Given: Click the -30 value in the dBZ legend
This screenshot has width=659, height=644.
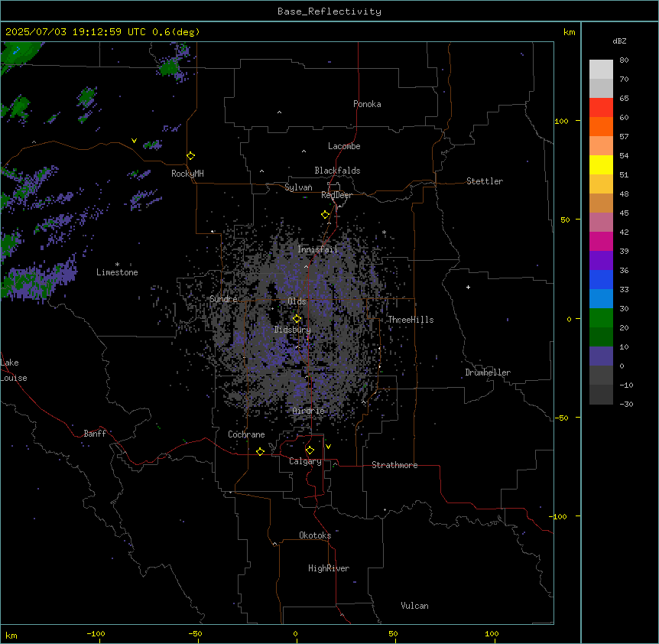Looking at the screenshot, I should pyautogui.click(x=626, y=404).
